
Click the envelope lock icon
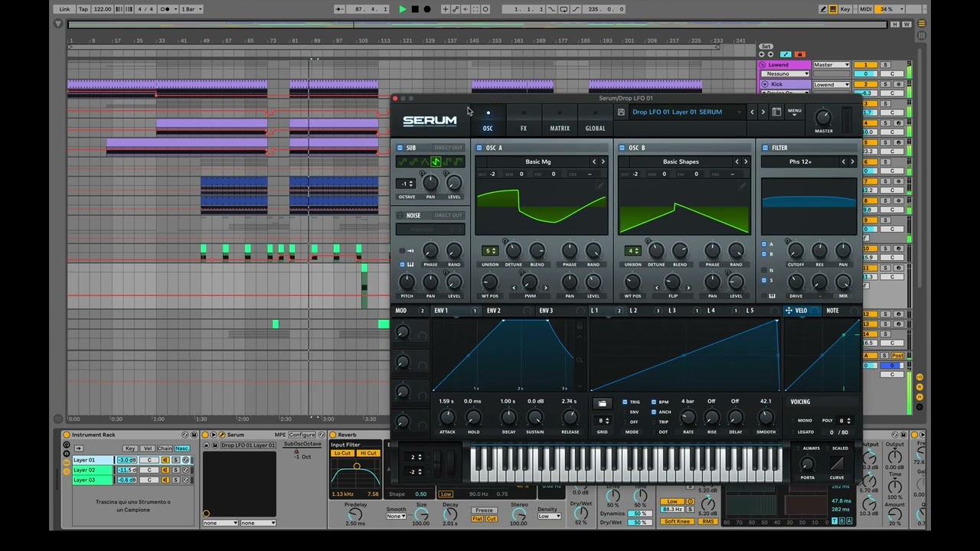tap(580, 326)
